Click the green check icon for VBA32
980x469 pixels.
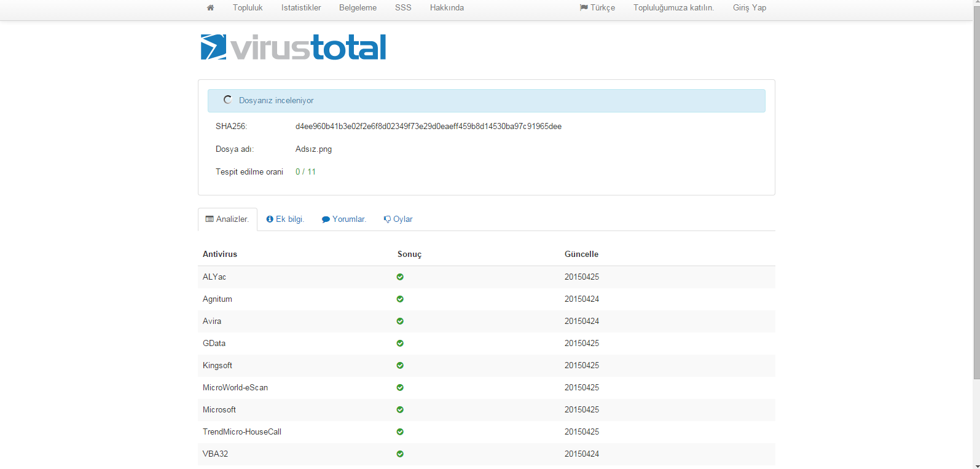[x=400, y=454]
